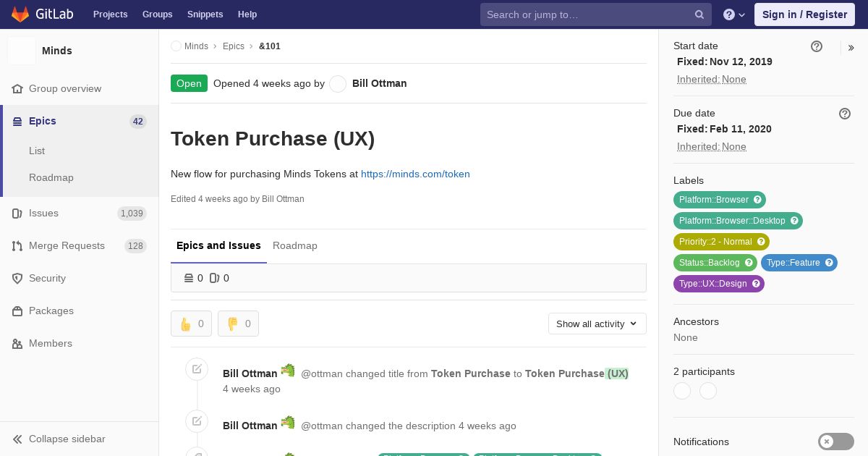Open the List item under Epics
The width and height of the screenshot is (868, 456).
pyautogui.click(x=37, y=151)
